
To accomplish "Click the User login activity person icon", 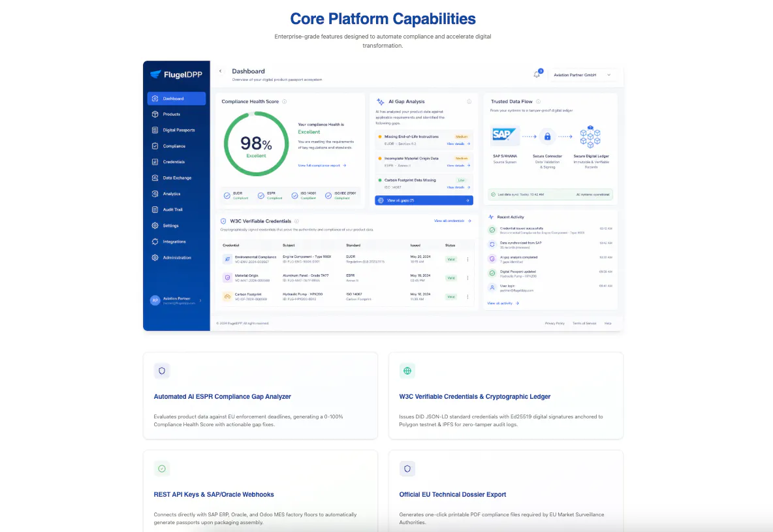I will point(492,287).
